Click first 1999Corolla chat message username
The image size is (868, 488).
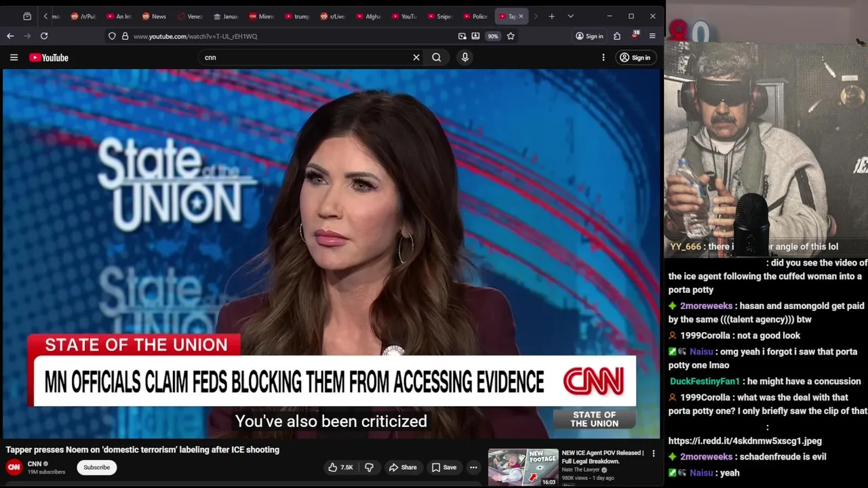(x=707, y=335)
